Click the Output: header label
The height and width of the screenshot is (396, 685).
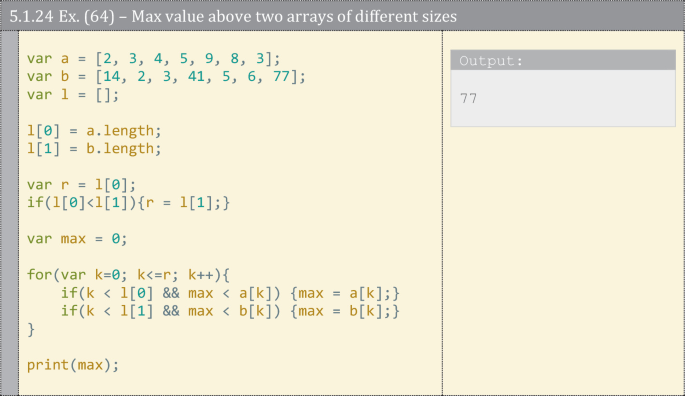[491, 61]
